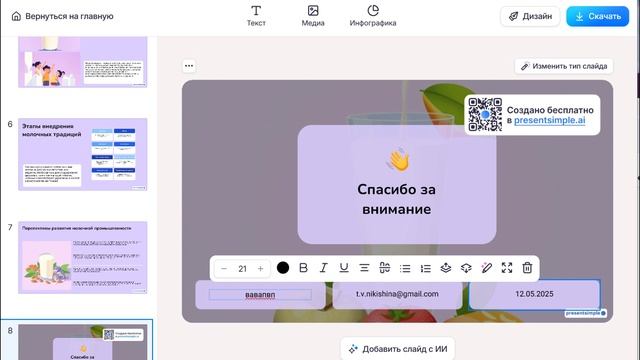Screen dimensions: 640x360
Task: Open the Текст tool
Action: tap(256, 16)
